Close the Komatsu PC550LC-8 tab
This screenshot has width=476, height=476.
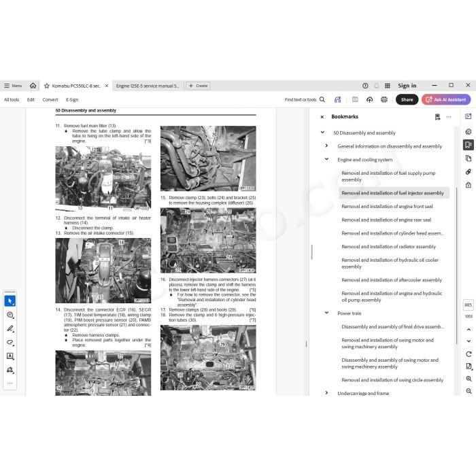107,86
